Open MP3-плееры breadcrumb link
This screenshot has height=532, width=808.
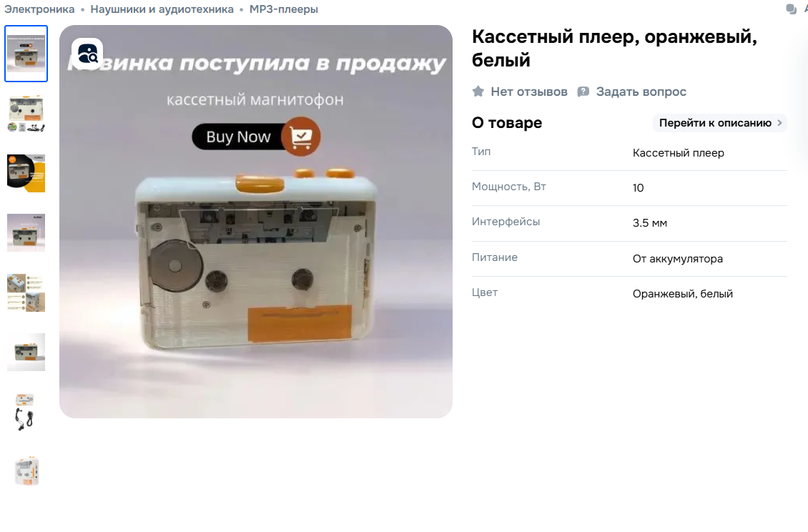pyautogui.click(x=283, y=9)
